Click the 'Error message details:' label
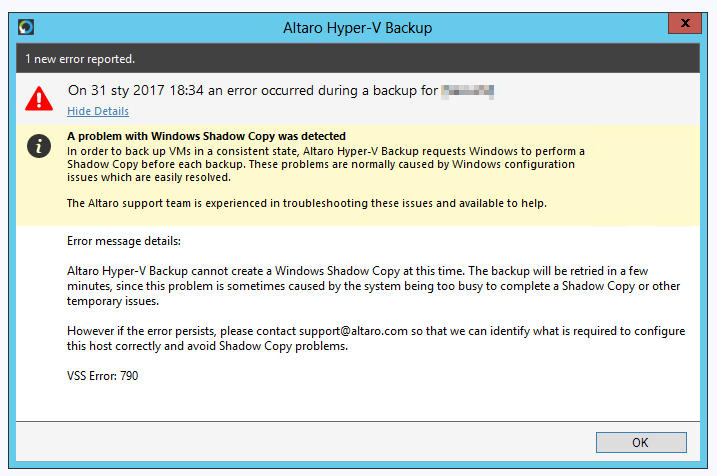Screen dimensions: 717x476 124,241
